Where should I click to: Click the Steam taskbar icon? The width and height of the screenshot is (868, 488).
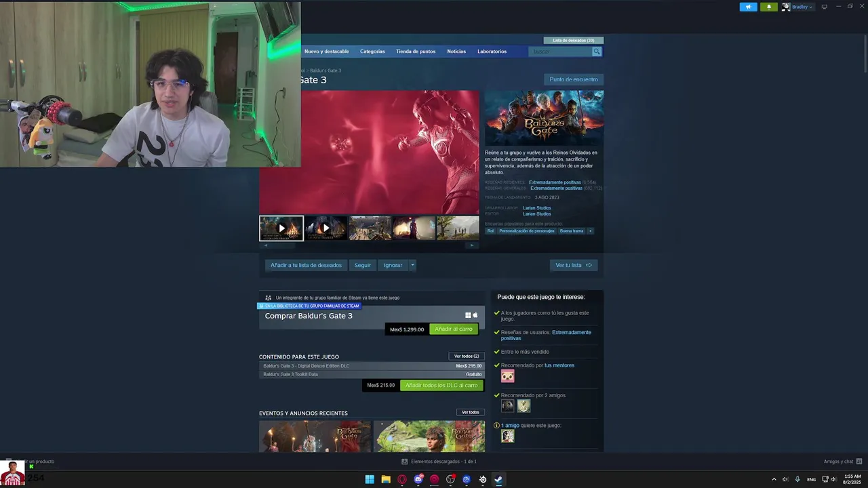pyautogui.click(x=498, y=479)
